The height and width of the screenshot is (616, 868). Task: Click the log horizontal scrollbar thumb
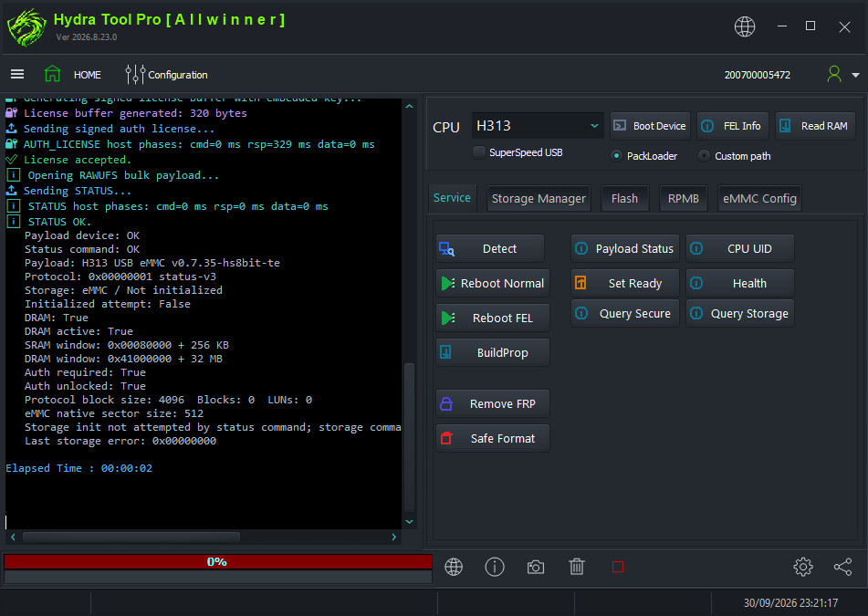tap(131, 537)
